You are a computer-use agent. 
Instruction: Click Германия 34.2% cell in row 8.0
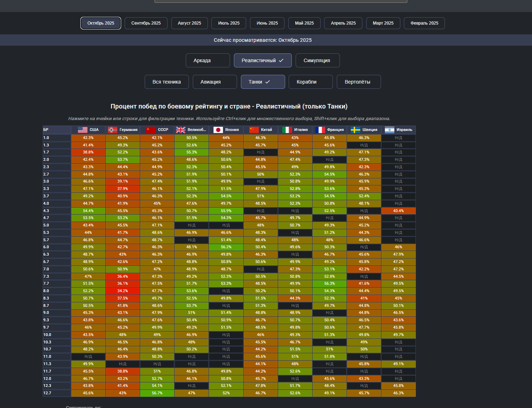tap(123, 291)
